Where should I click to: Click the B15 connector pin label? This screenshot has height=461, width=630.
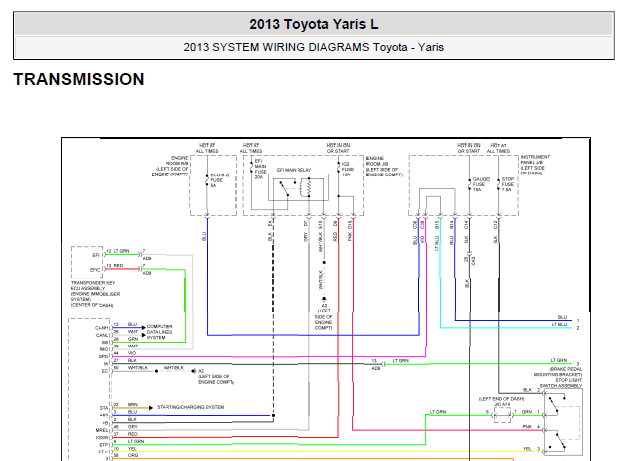pyautogui.click(x=437, y=225)
